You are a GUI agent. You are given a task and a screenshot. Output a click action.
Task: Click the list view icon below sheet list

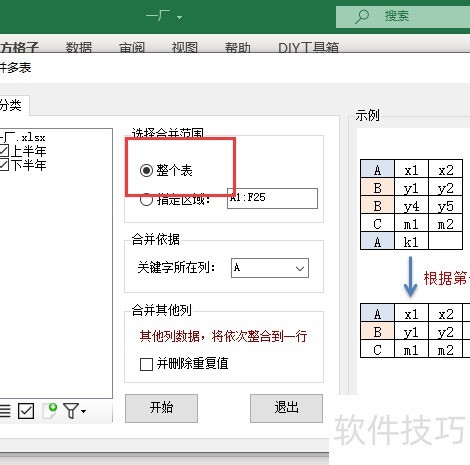click(5, 411)
